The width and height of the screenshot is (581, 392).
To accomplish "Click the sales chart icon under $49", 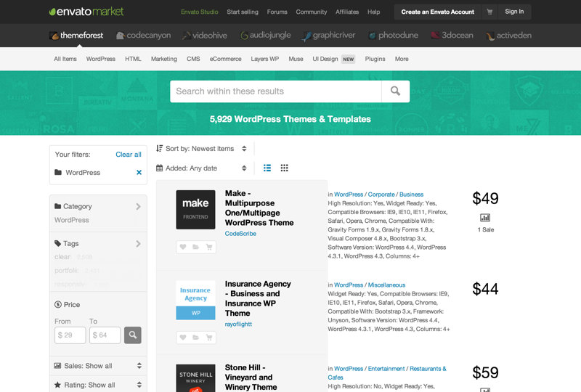I will tap(485, 218).
